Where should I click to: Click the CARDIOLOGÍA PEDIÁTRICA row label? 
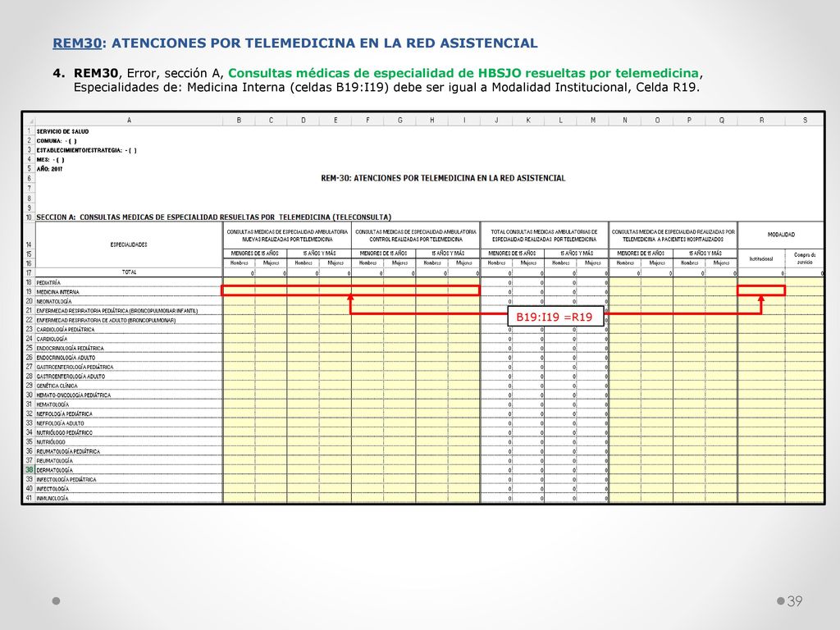[x=66, y=330]
